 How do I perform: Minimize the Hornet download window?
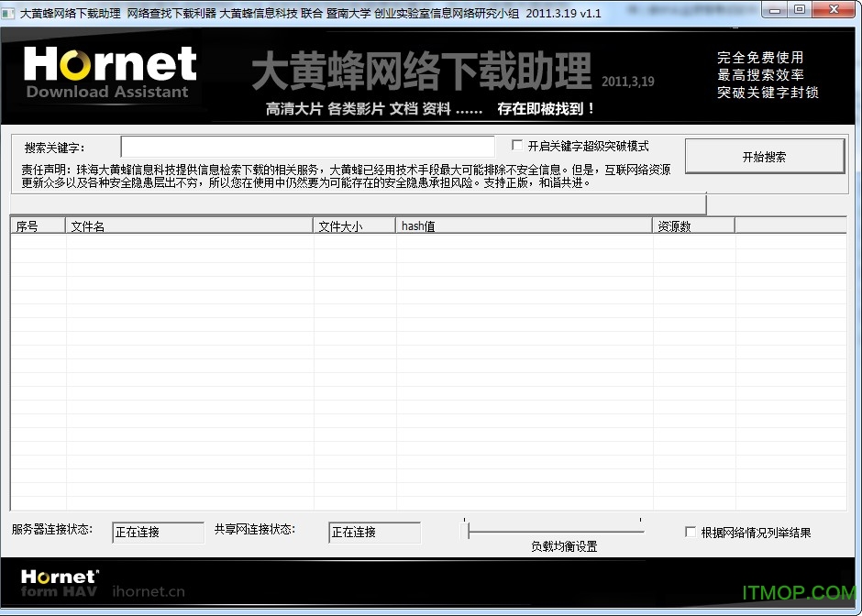tap(775, 9)
